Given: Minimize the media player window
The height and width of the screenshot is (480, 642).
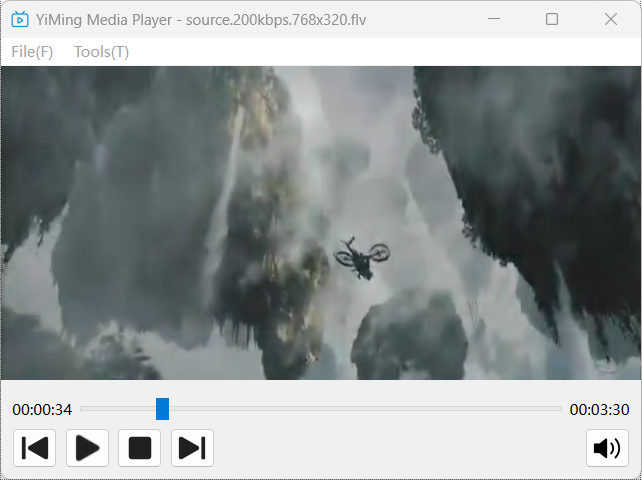Looking at the screenshot, I should point(494,19).
